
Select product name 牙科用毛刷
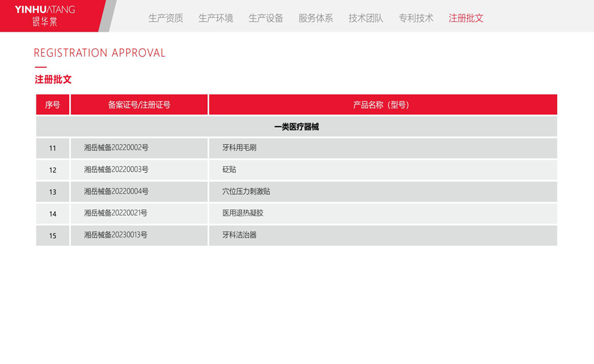click(x=239, y=148)
